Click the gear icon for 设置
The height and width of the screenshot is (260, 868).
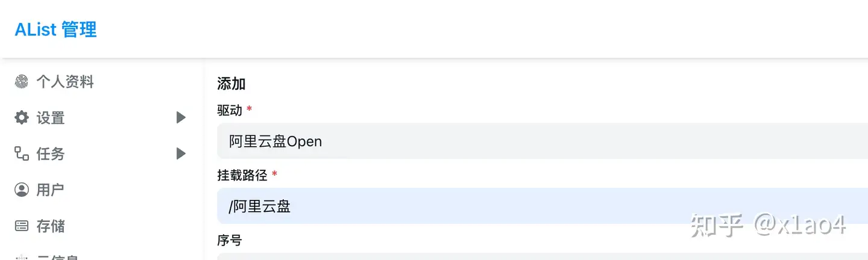pos(22,118)
